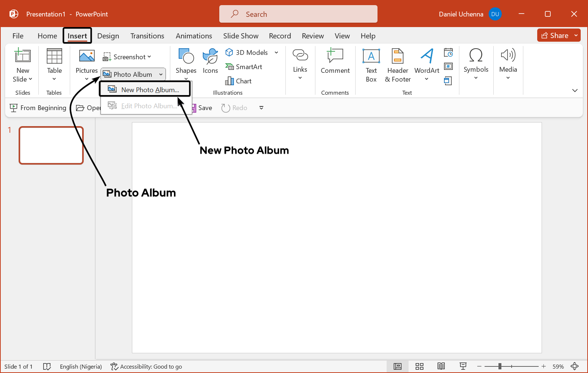The image size is (588, 373).
Task: Switch to Reading View
Action: tap(441, 366)
